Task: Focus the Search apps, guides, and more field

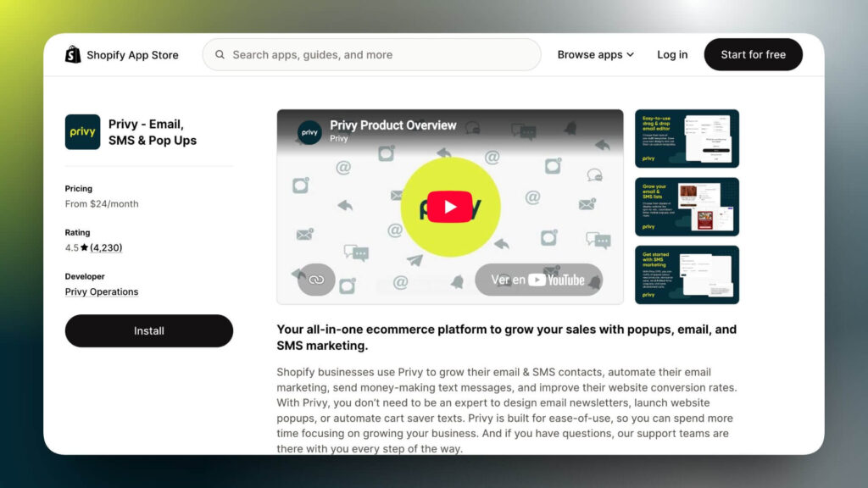Action: 371,54
